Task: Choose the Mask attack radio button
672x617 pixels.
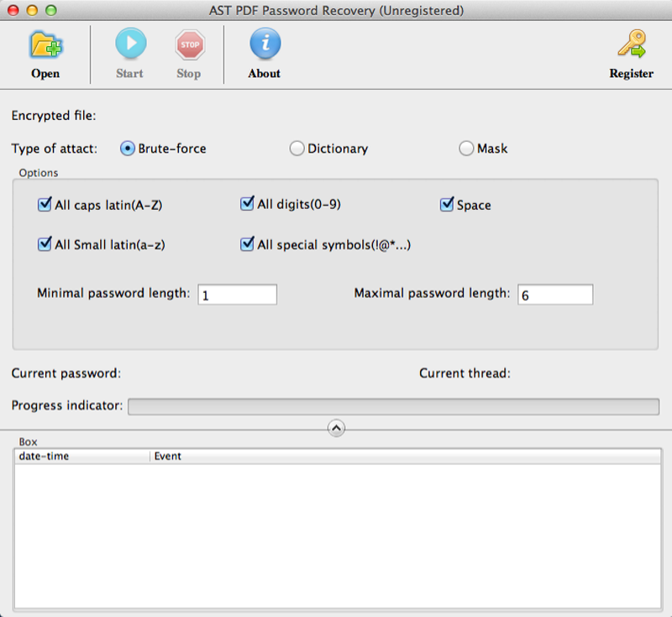Action: pyautogui.click(x=466, y=149)
